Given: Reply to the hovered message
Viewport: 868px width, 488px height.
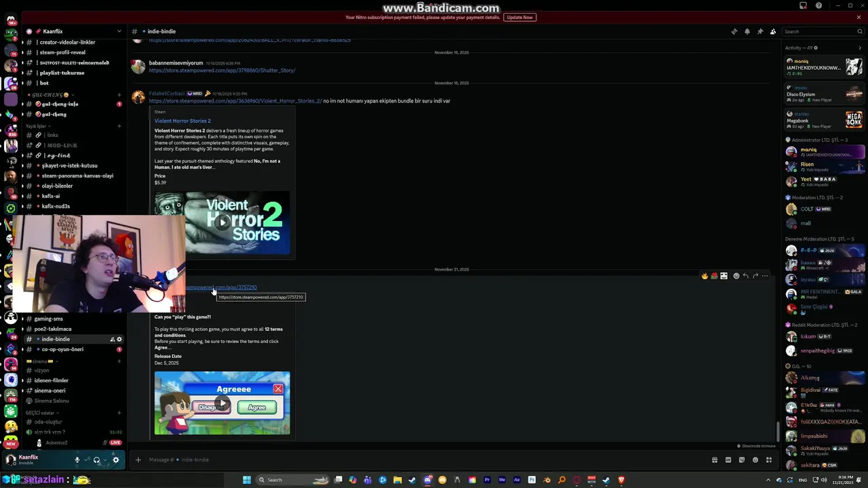Looking at the screenshot, I should (x=745, y=276).
